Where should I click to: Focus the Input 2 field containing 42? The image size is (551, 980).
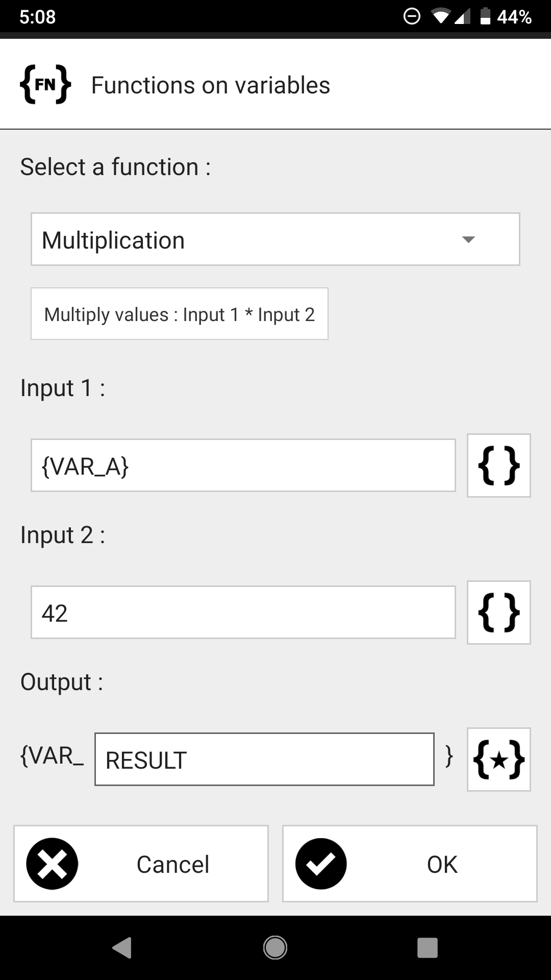click(x=243, y=612)
